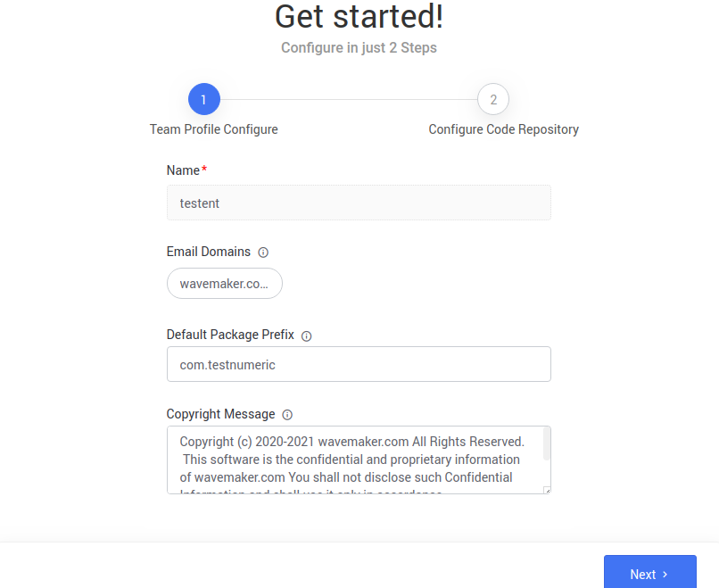The image size is (719, 588).
Task: Focus the Name field containing testent
Action: (x=359, y=203)
